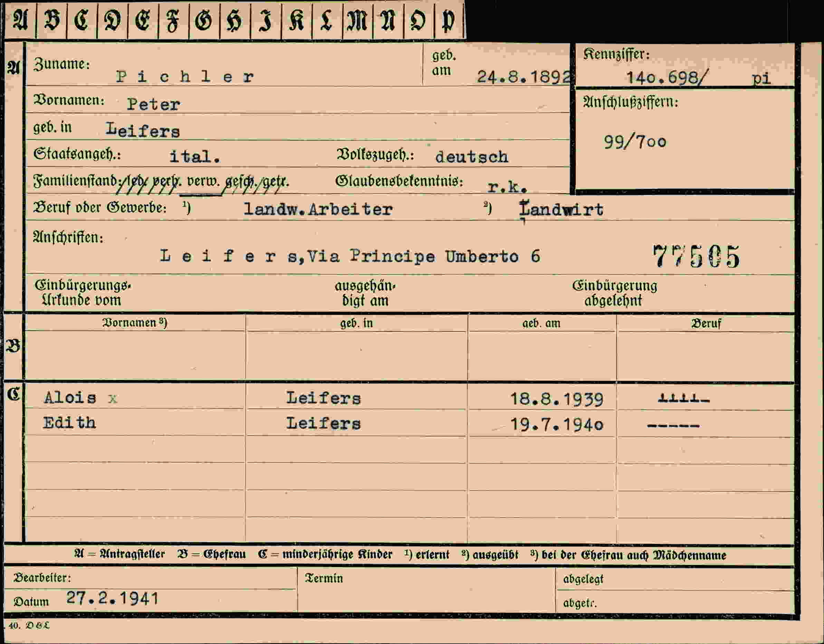Image resolution: width=824 pixels, height=644 pixels.
Task: Click the child's name 'Edith'
Action: pos(69,423)
